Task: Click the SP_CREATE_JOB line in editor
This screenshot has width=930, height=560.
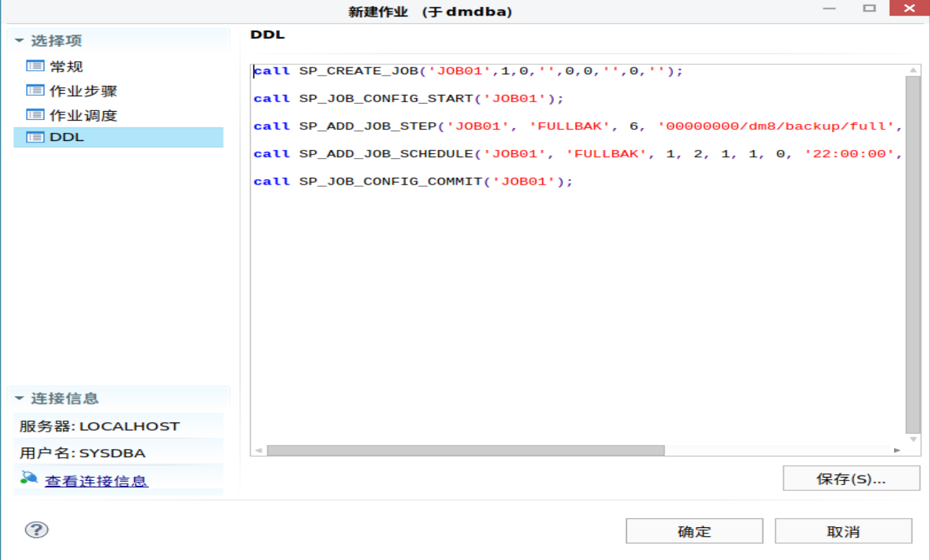Action: point(468,71)
